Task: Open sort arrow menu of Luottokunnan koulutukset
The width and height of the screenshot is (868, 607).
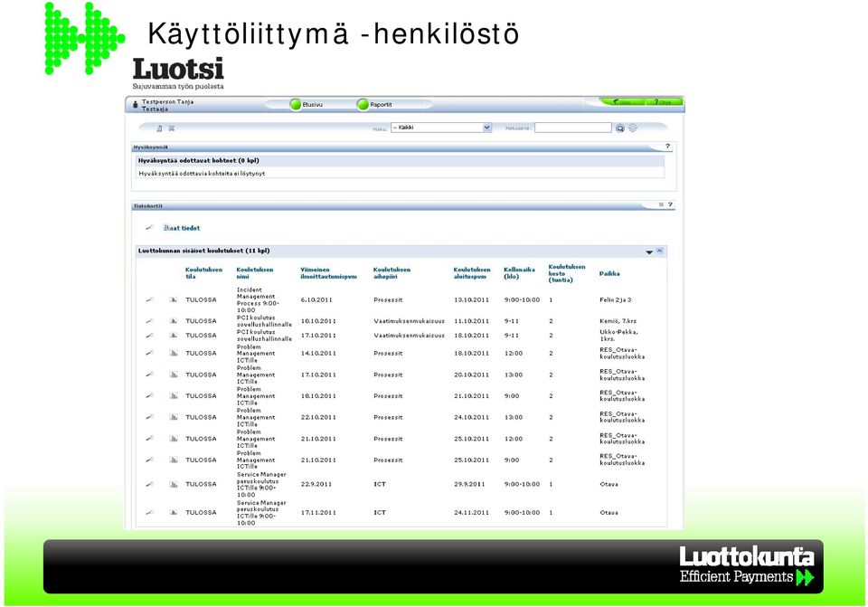Action: click(649, 252)
